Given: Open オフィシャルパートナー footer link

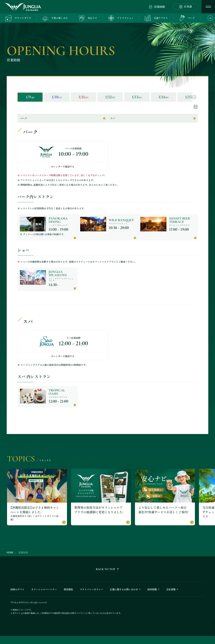Looking at the screenshot, I should coord(44,589).
